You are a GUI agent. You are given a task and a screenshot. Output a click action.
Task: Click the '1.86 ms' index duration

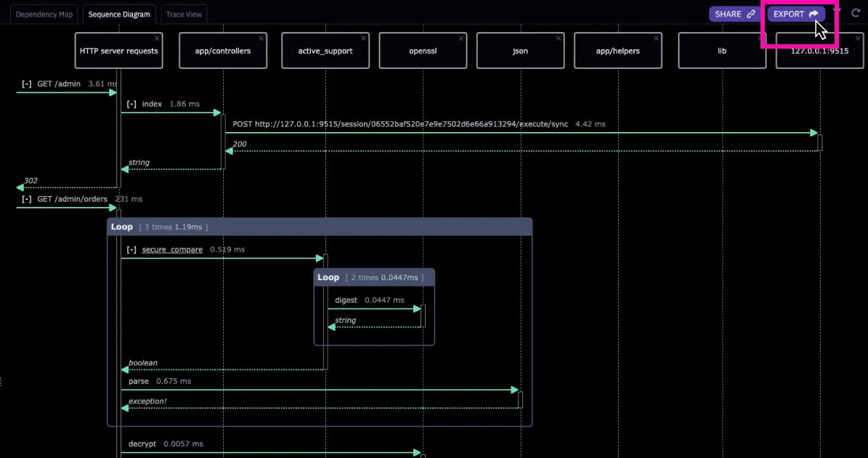[x=185, y=104]
